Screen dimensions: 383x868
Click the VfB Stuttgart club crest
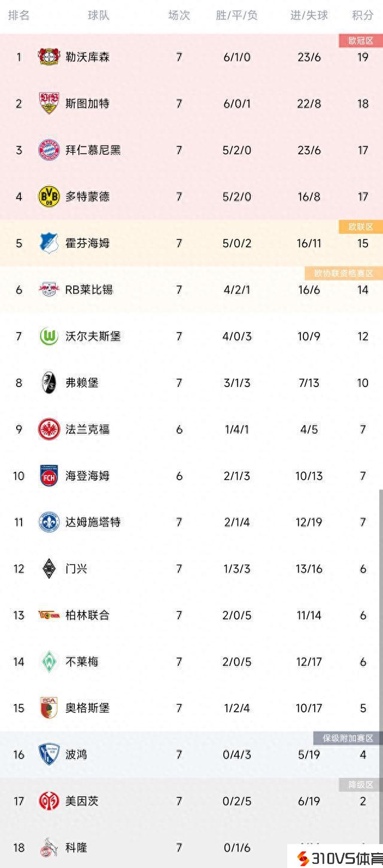[x=48, y=103]
